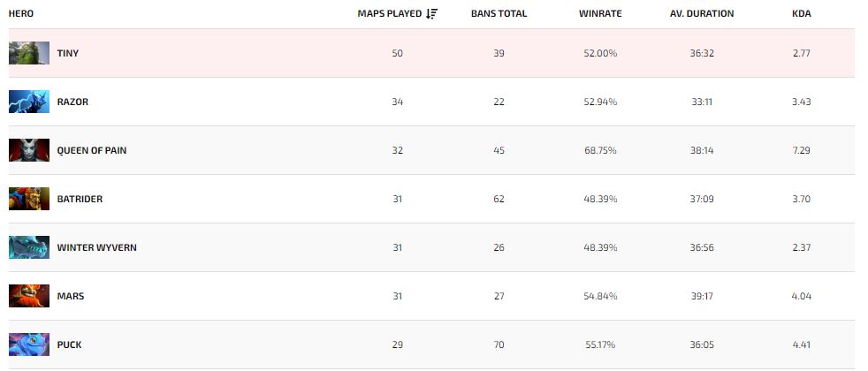Open the Mars hero name link

coord(71,296)
